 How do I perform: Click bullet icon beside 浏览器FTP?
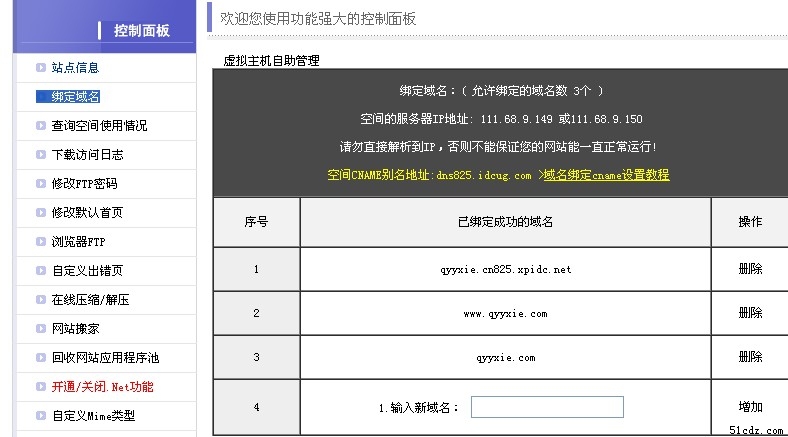click(41, 242)
